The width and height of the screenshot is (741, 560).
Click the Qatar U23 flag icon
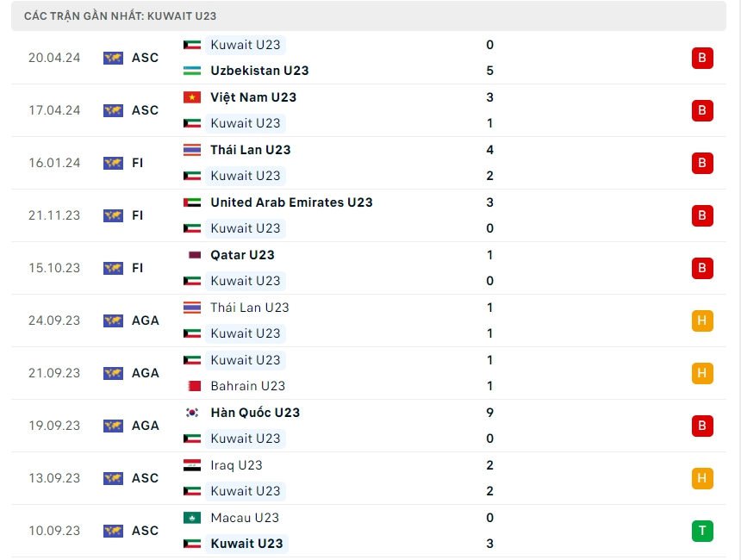[192, 255]
